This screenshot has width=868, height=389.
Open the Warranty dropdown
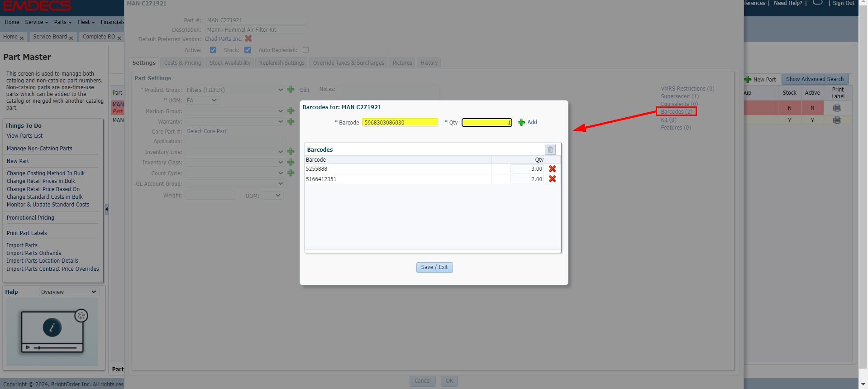(x=234, y=121)
